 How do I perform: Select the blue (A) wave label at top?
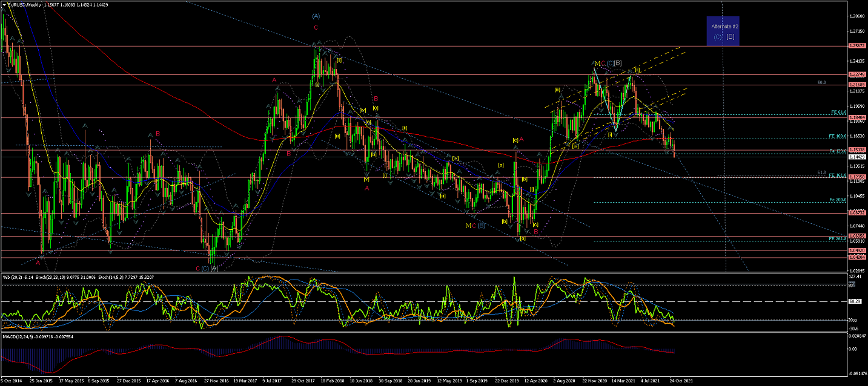click(x=316, y=16)
